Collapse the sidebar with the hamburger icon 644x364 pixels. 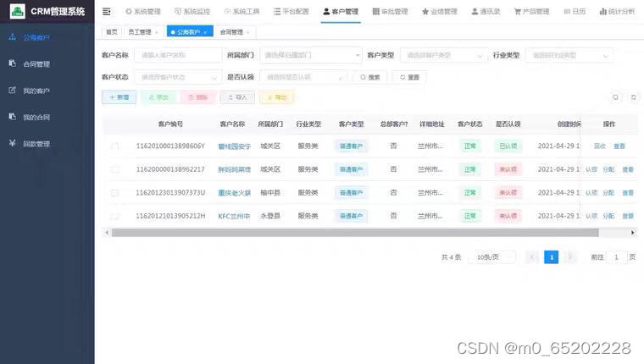[107, 12]
